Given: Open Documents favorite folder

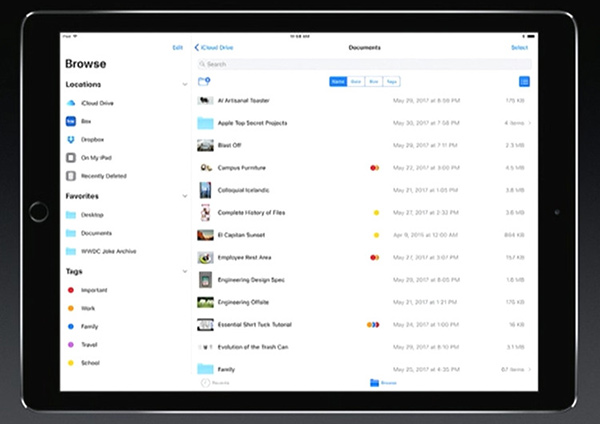Looking at the screenshot, I should point(89,233).
